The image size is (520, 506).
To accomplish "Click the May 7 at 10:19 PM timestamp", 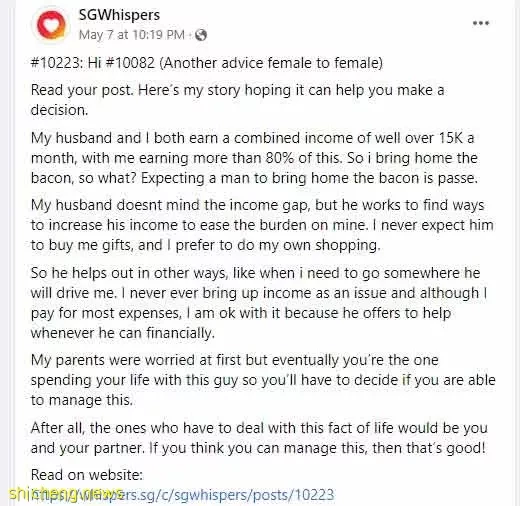I will click(131, 34).
